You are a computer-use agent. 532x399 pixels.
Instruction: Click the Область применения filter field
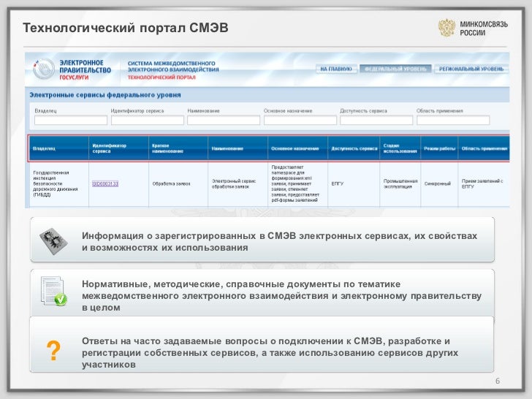pyautogui.click(x=453, y=120)
